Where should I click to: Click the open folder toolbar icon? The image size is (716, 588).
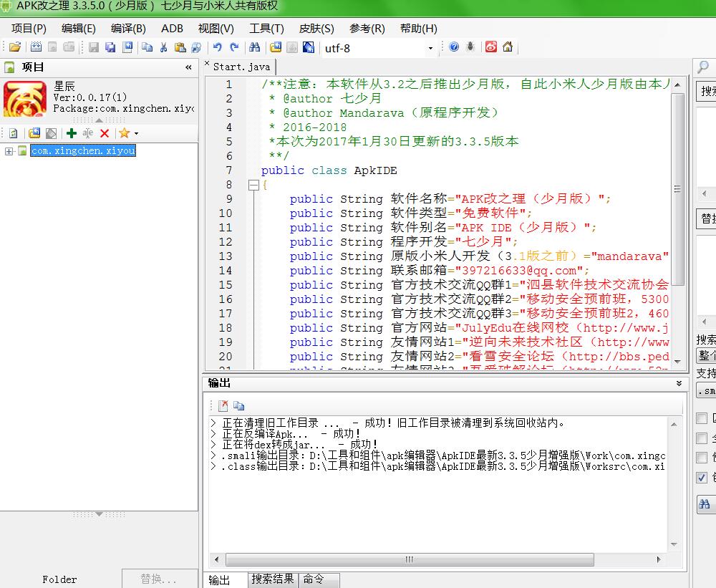14,48
